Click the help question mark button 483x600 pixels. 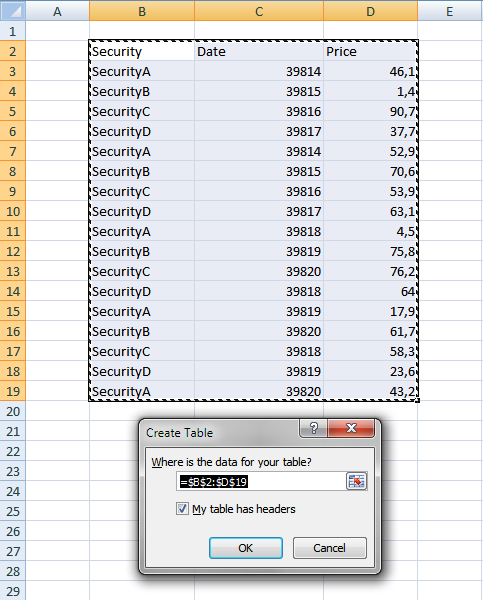coord(313,428)
